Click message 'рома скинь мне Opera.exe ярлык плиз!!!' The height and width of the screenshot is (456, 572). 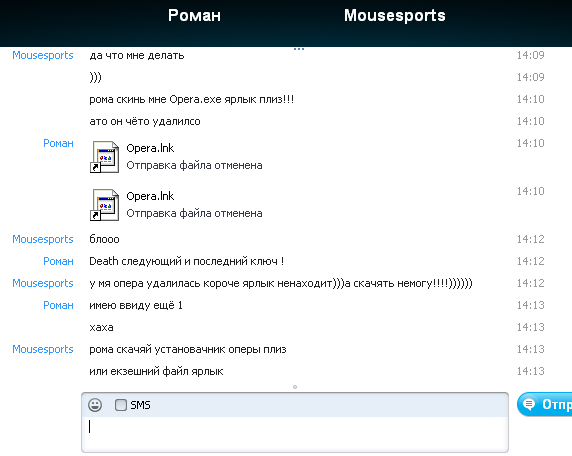(x=192, y=99)
